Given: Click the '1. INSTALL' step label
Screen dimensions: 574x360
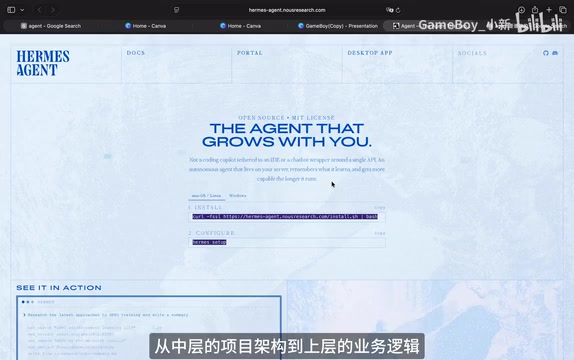Looking at the screenshot, I should coord(205,207).
